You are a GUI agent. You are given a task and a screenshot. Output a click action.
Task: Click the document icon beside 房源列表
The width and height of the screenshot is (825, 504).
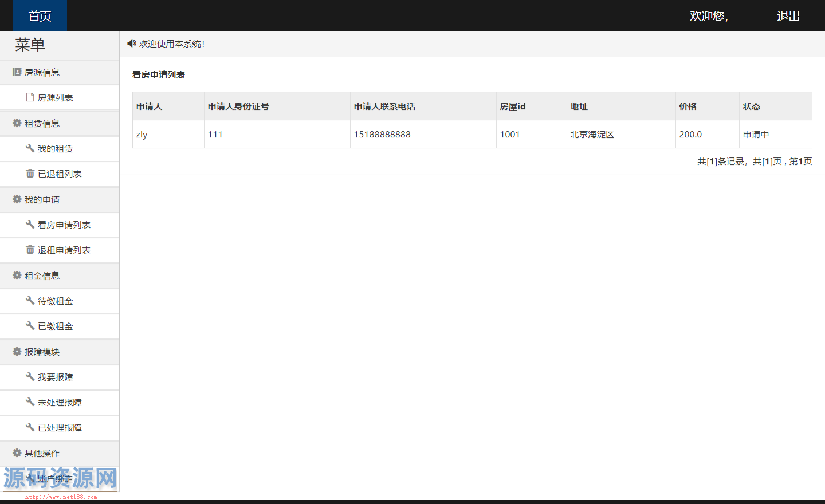[30, 97]
